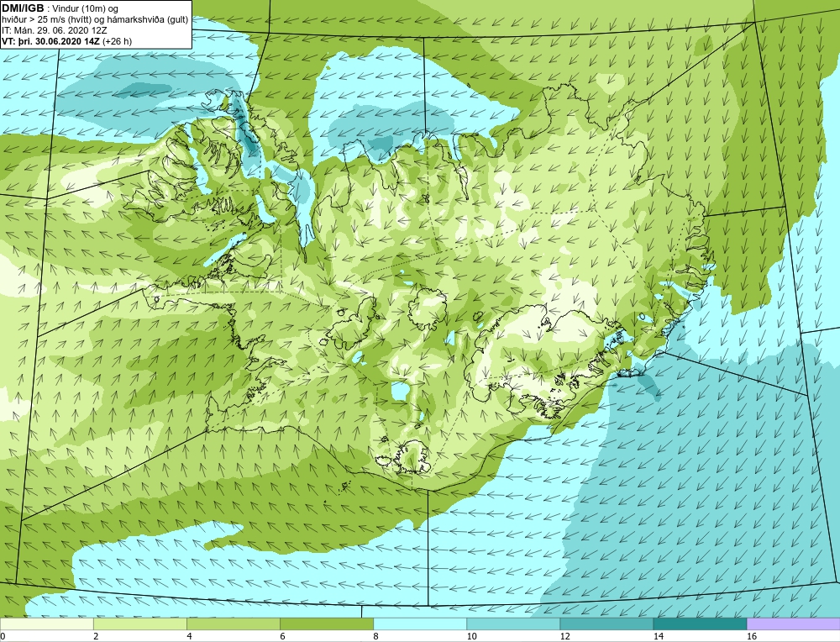Click the legend scale label "6"
The height and width of the screenshot is (642, 840).
[282, 636]
